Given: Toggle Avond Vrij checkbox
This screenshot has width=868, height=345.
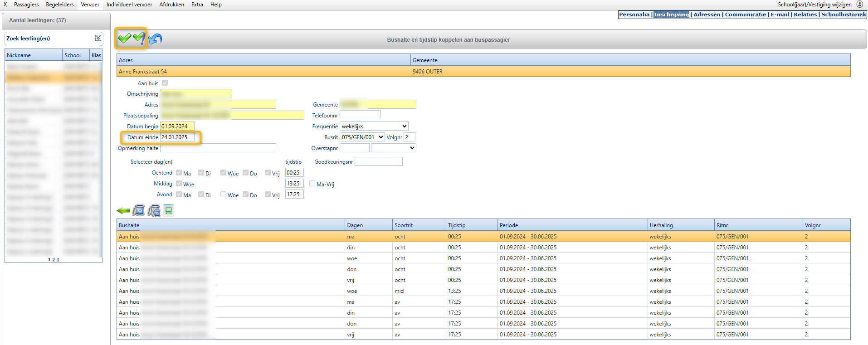Looking at the screenshot, I should [x=268, y=194].
